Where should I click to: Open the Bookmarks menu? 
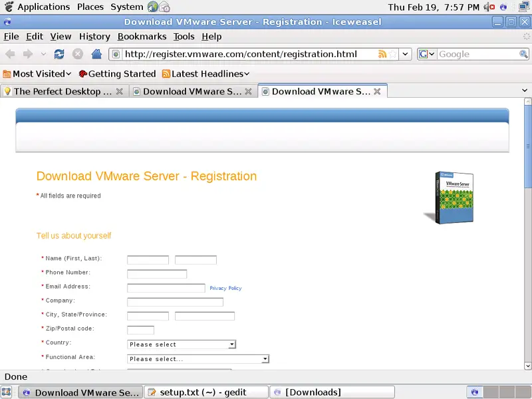[x=142, y=37]
